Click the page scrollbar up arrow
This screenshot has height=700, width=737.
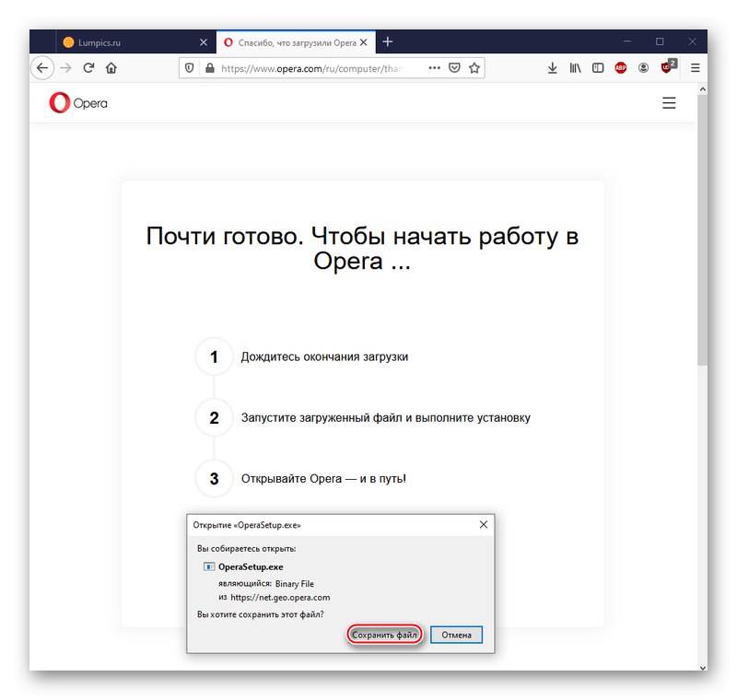[x=702, y=88]
